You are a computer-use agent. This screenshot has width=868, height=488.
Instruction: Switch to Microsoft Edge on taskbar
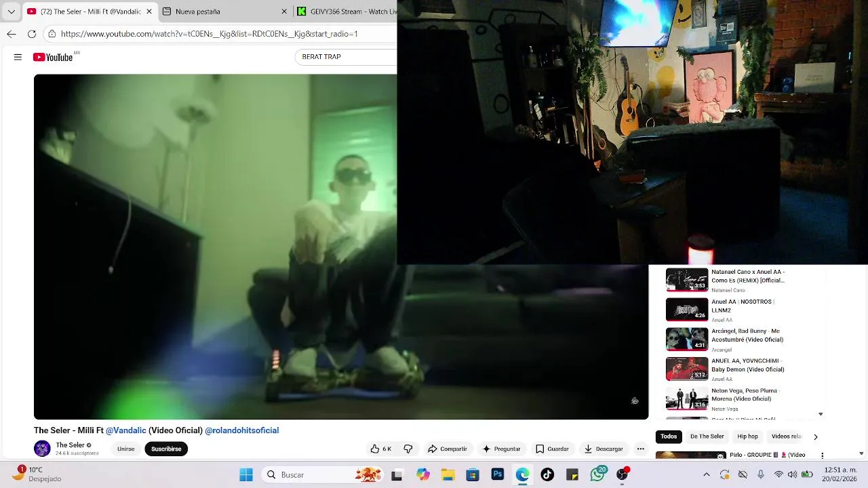(522, 474)
